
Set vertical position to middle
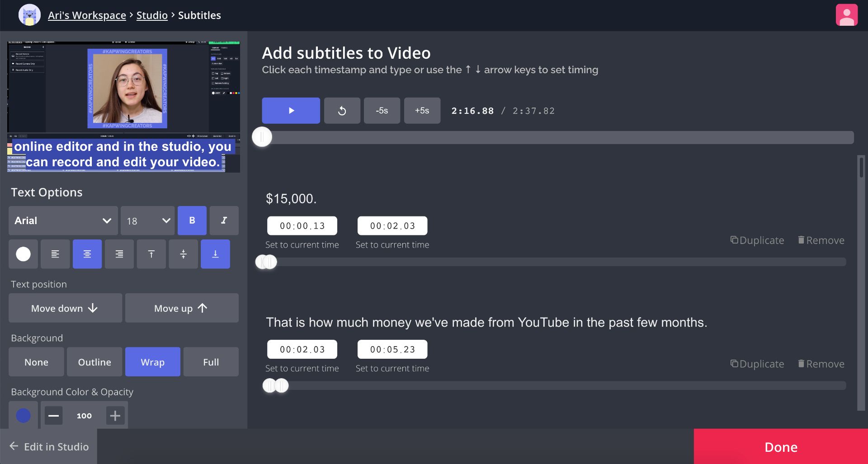[184, 254]
